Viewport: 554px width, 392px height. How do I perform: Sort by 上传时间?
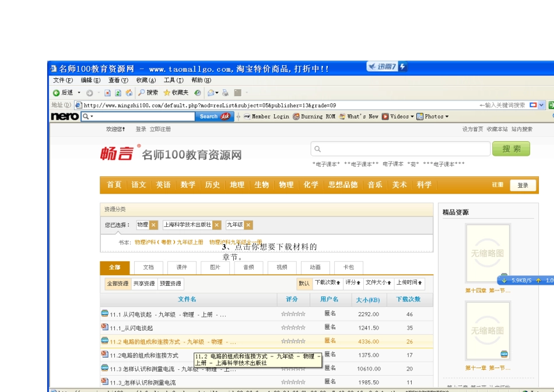[409, 283]
